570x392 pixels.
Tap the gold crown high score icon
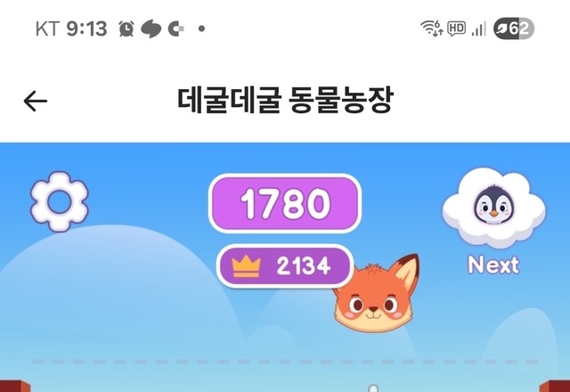pyautogui.click(x=246, y=266)
